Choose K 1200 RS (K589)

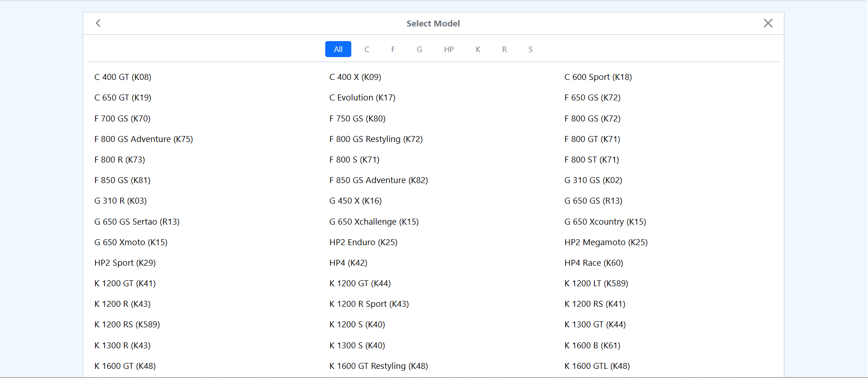click(127, 325)
